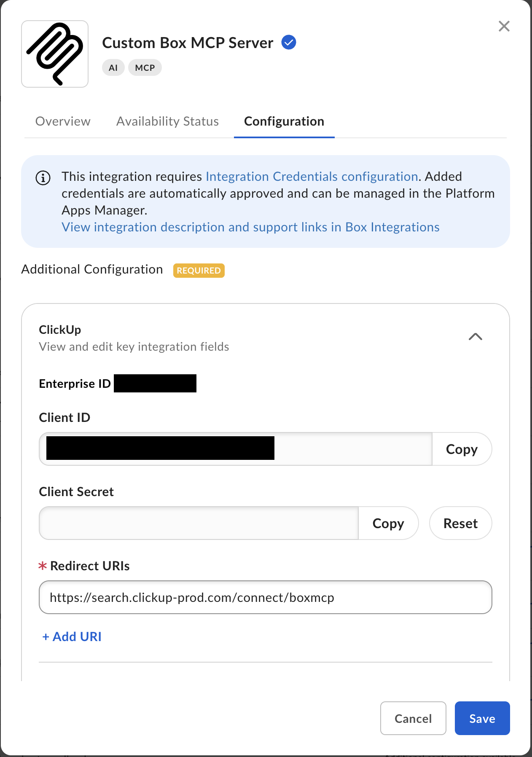Screen dimensions: 532x757
Task: Save the configuration
Action: click(x=482, y=718)
